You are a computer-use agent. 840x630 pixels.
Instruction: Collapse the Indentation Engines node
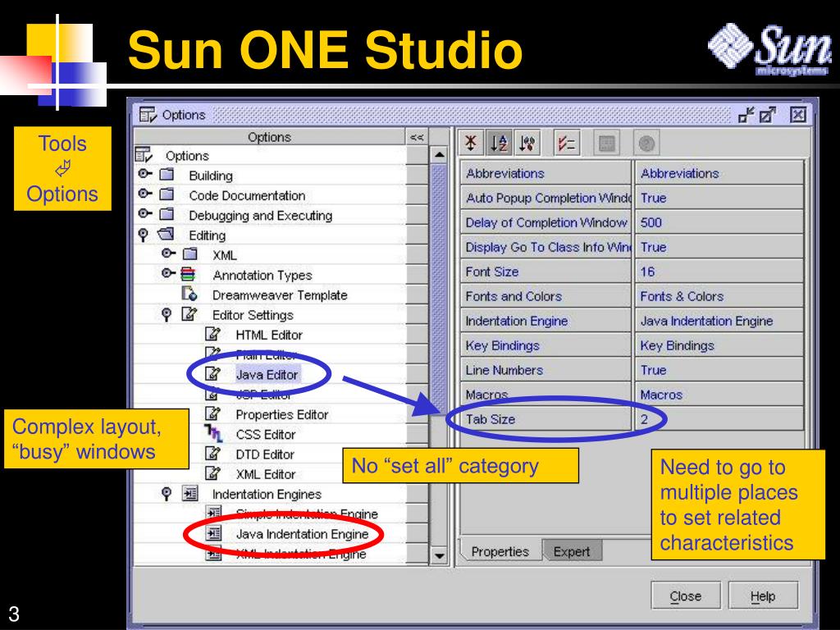pyautogui.click(x=167, y=493)
